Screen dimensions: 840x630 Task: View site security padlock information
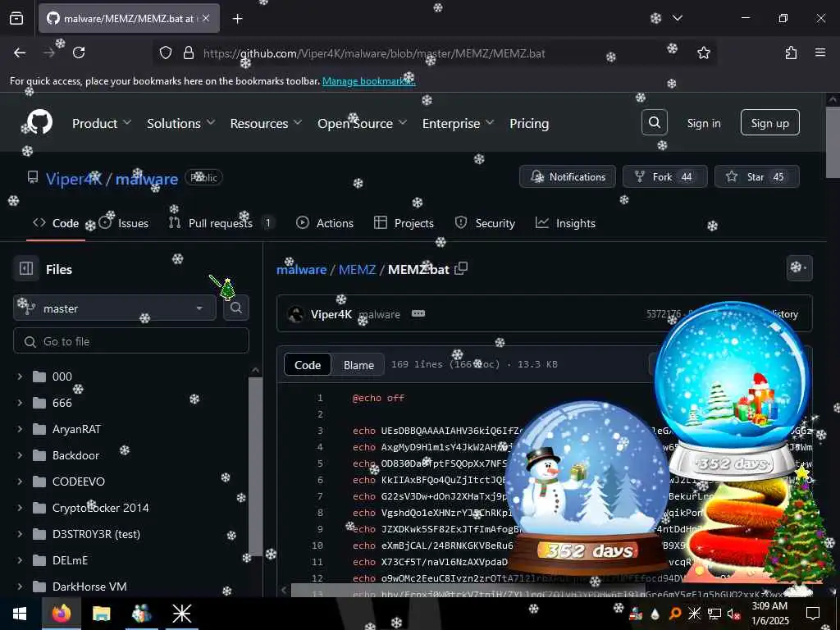[x=188, y=52]
